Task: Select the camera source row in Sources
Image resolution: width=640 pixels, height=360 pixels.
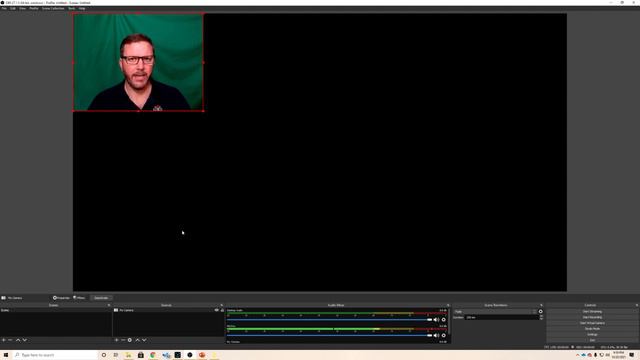Action: pos(169,310)
